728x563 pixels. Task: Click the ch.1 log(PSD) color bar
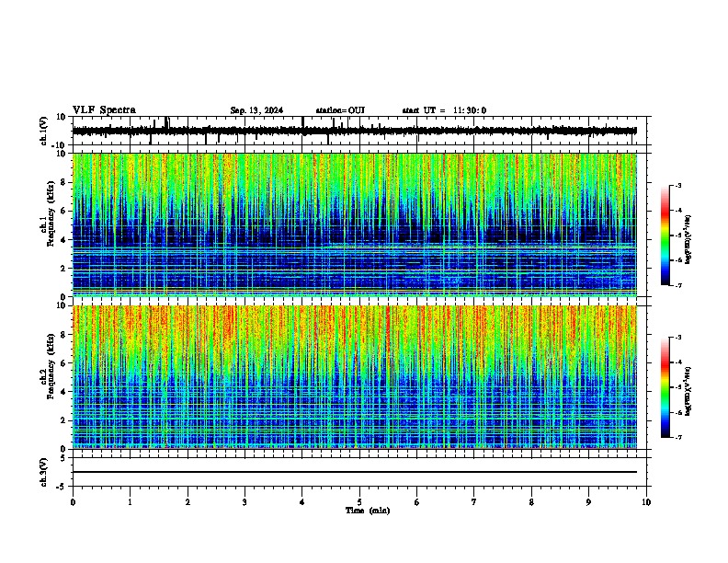tap(665, 236)
